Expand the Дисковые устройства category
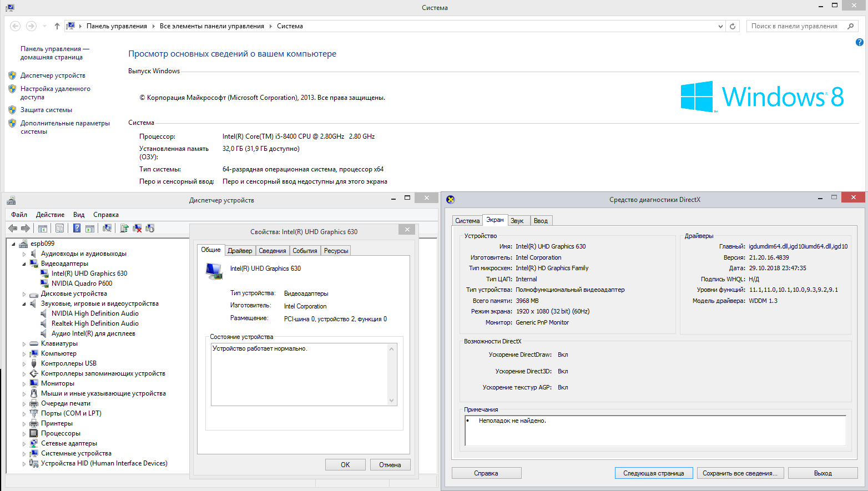This screenshot has height=491, width=868. click(x=24, y=294)
